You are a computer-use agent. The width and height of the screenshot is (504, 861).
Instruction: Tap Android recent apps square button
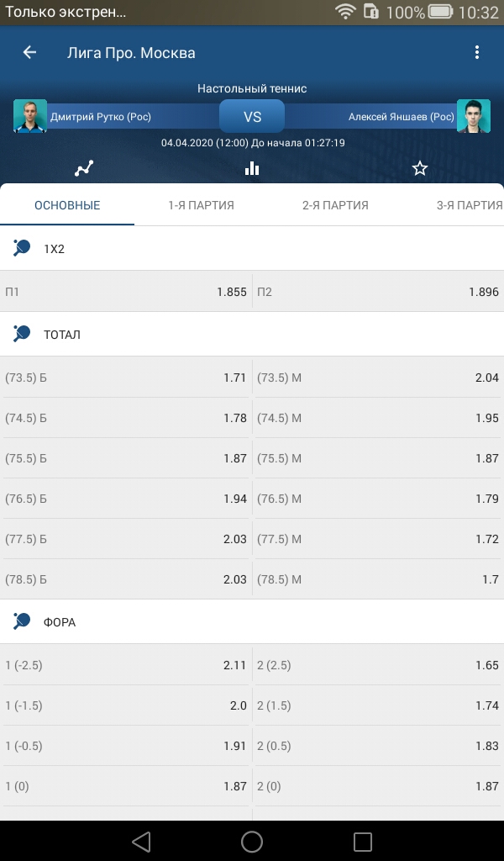363,841
